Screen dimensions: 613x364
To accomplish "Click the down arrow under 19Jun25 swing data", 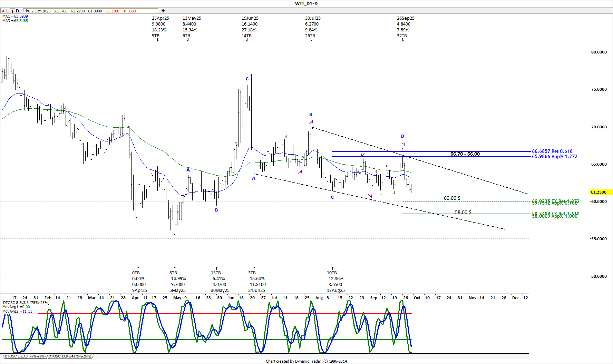I will pyautogui.click(x=247, y=40).
